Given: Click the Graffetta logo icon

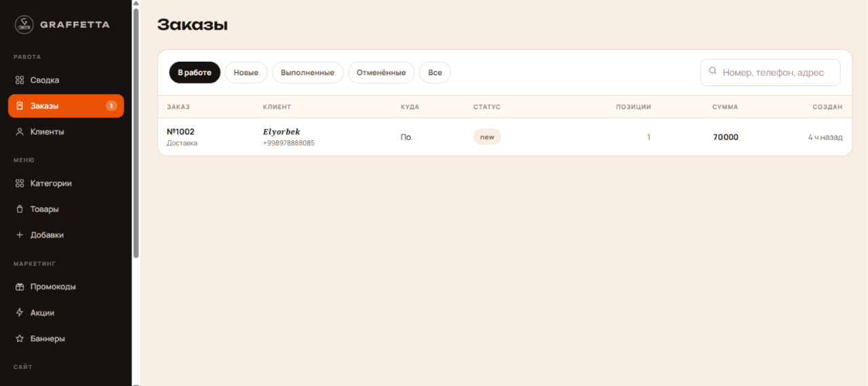Looking at the screenshot, I should [24, 25].
